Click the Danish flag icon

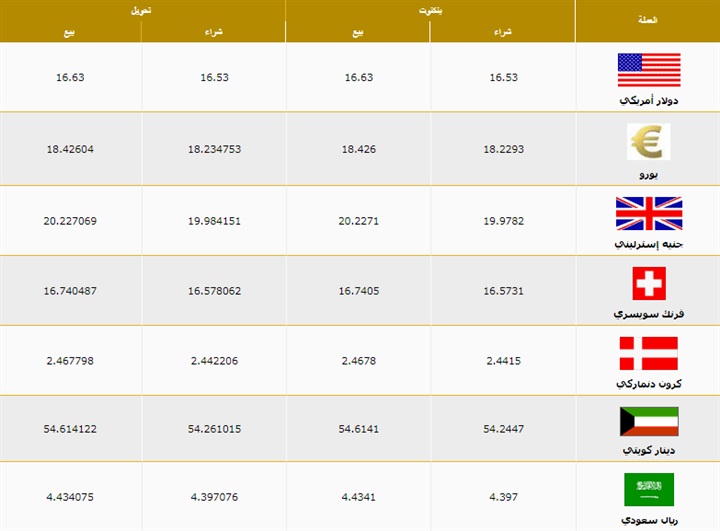[x=648, y=353]
